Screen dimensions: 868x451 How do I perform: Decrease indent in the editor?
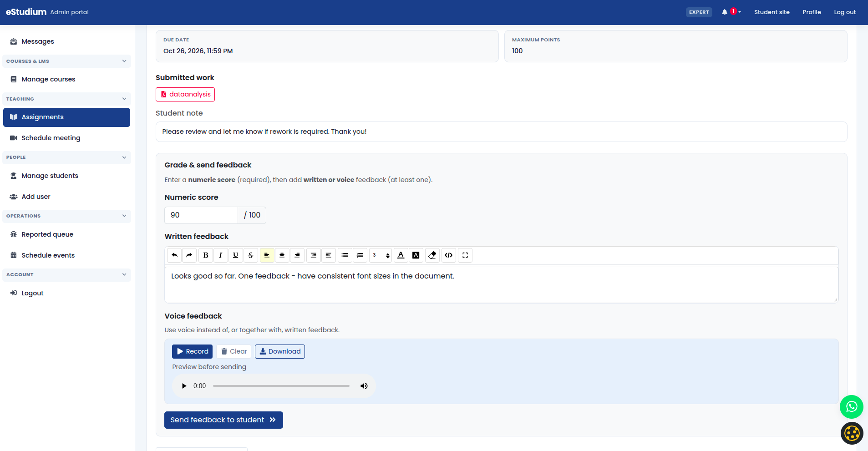329,255
